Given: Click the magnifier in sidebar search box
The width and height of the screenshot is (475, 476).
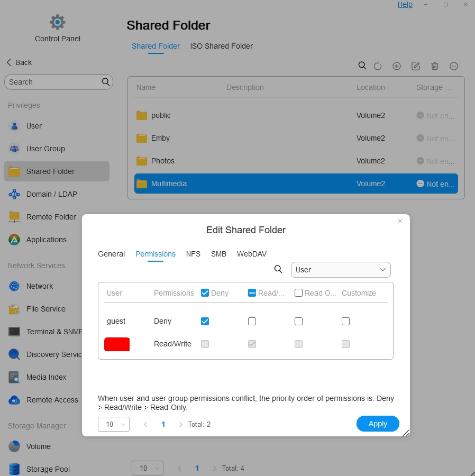Looking at the screenshot, I should (x=105, y=82).
